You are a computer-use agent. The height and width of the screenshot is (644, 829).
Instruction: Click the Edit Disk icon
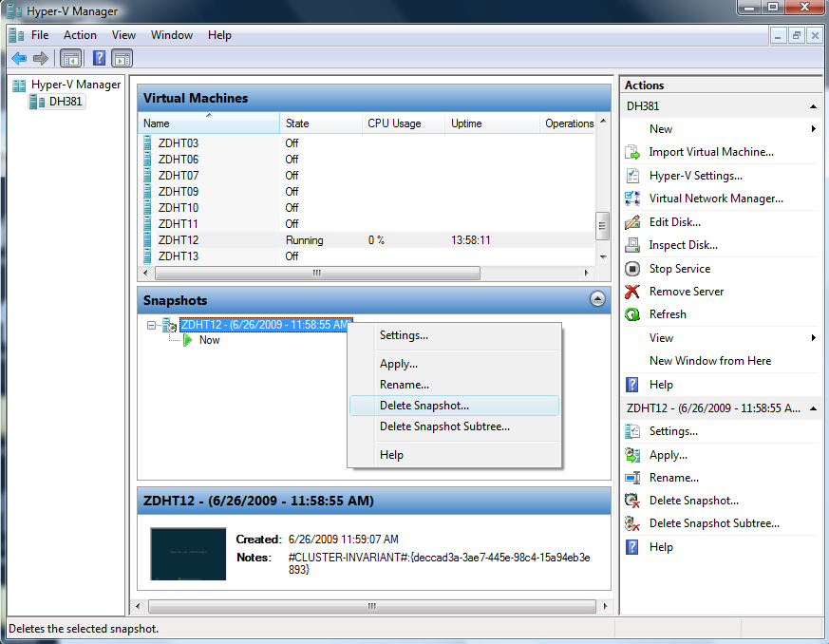click(x=633, y=222)
